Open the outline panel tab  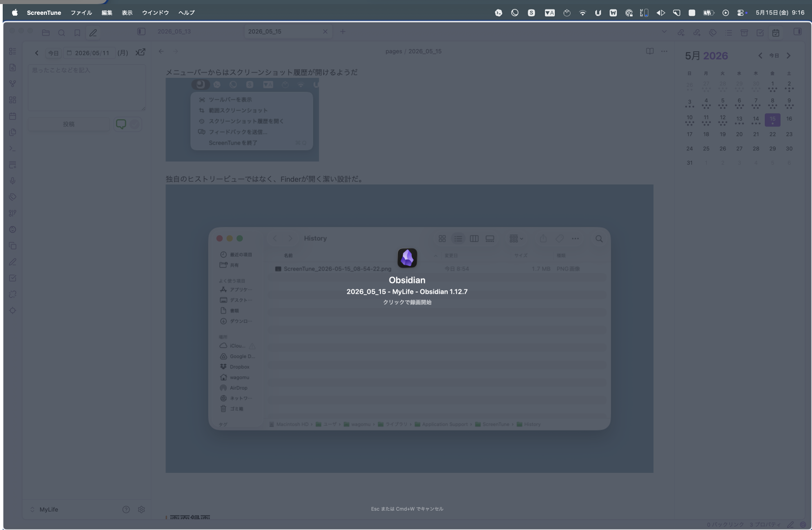tap(728, 32)
